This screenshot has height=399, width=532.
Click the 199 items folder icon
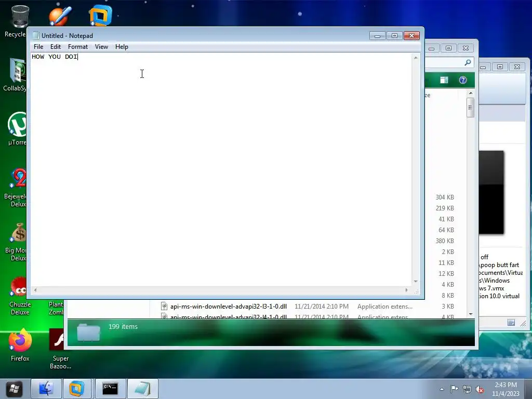[88, 332]
